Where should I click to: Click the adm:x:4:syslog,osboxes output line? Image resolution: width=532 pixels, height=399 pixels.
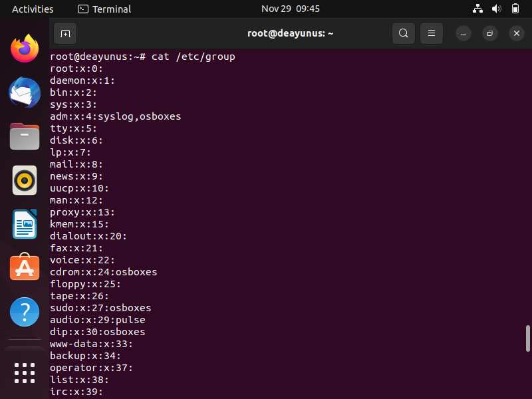pos(115,116)
